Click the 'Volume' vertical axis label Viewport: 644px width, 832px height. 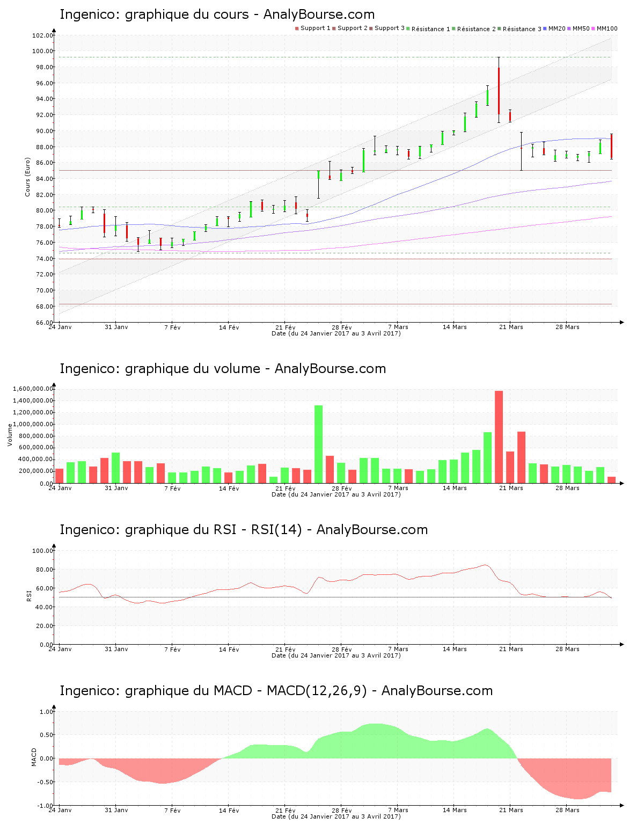pyautogui.click(x=10, y=435)
